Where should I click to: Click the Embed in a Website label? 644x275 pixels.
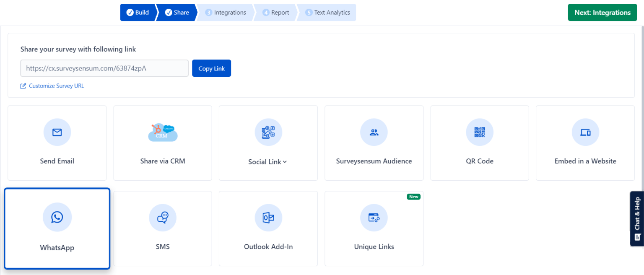(x=585, y=161)
